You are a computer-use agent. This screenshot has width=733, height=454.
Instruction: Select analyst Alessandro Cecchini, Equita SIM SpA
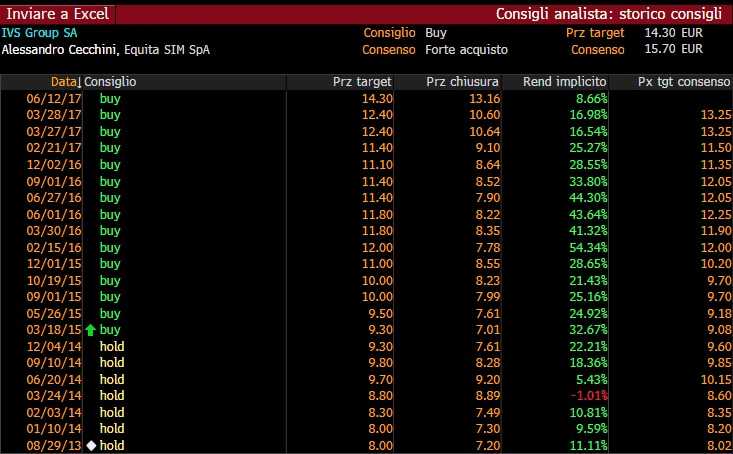pyautogui.click(x=105, y=49)
